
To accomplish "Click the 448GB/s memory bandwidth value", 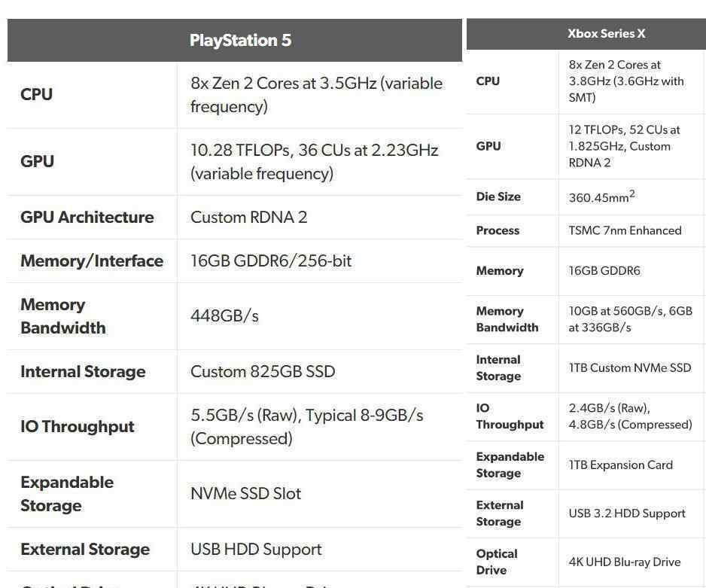I will (x=225, y=315).
